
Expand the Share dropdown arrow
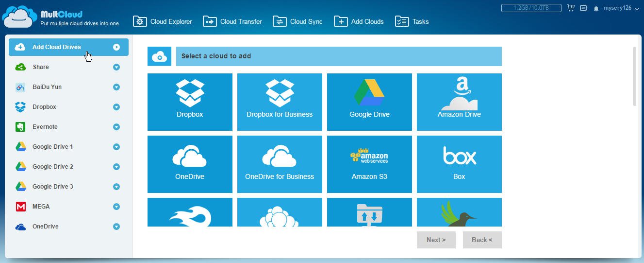(x=116, y=67)
